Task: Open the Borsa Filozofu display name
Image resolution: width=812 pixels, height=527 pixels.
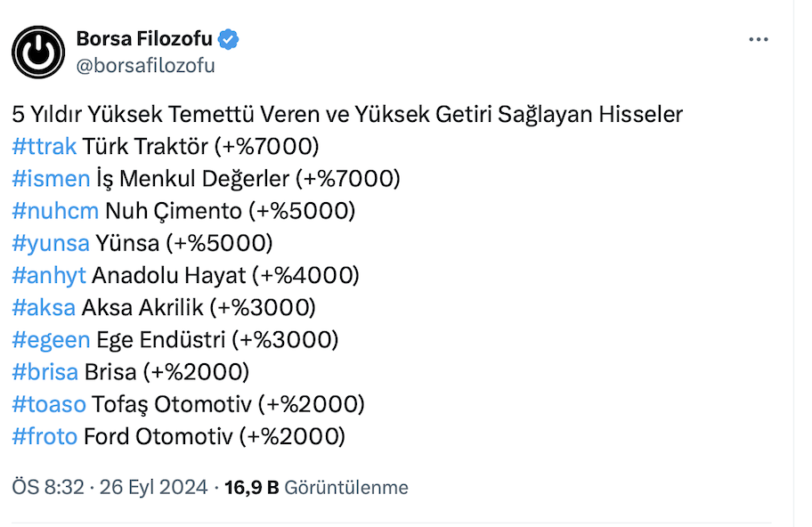Action: [143, 39]
